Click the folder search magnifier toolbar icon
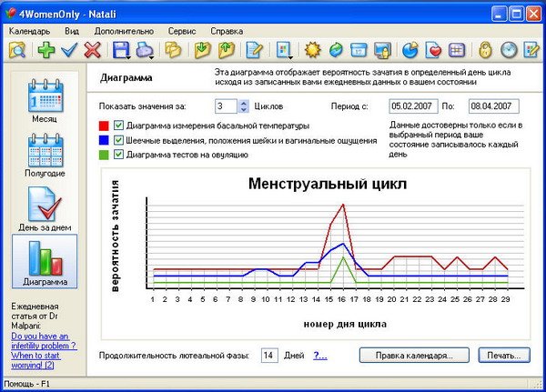 tap(17, 50)
